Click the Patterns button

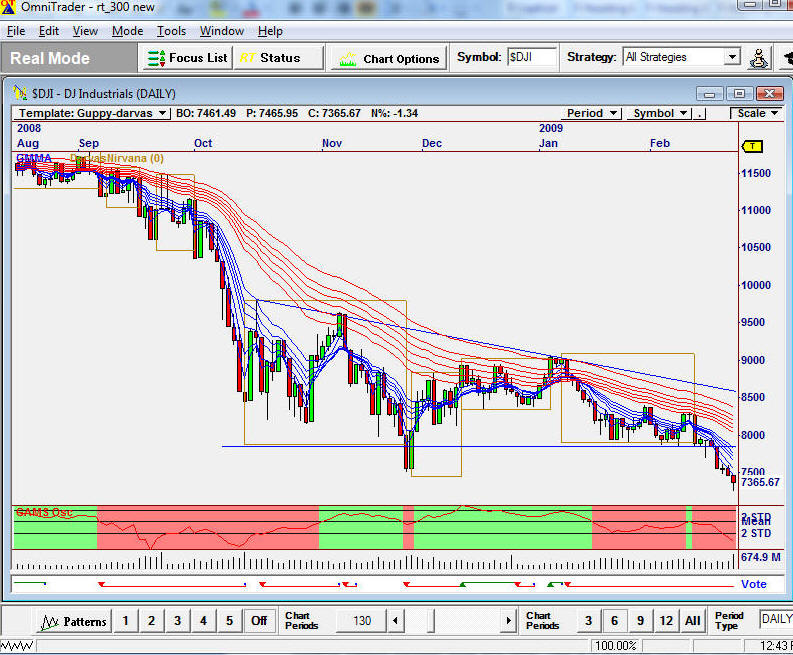[74, 621]
